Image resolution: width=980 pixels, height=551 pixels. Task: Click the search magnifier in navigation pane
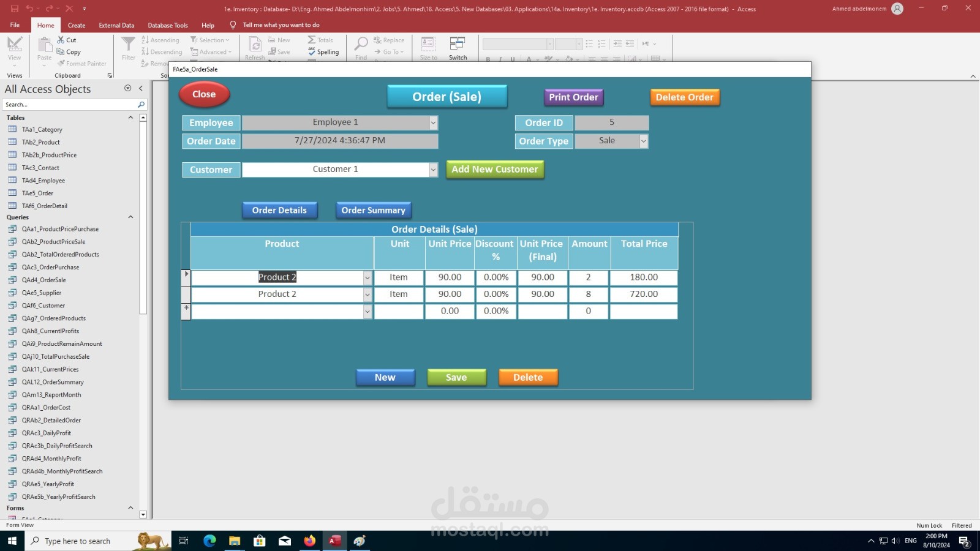[x=141, y=105]
